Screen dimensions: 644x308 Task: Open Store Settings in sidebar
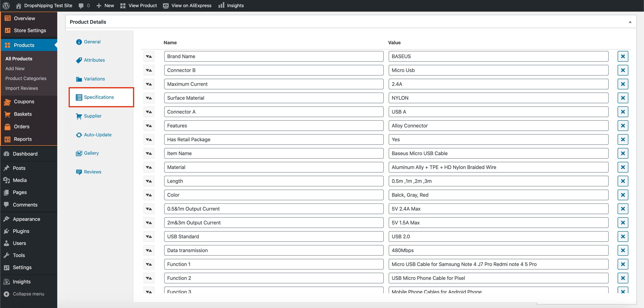pos(30,30)
